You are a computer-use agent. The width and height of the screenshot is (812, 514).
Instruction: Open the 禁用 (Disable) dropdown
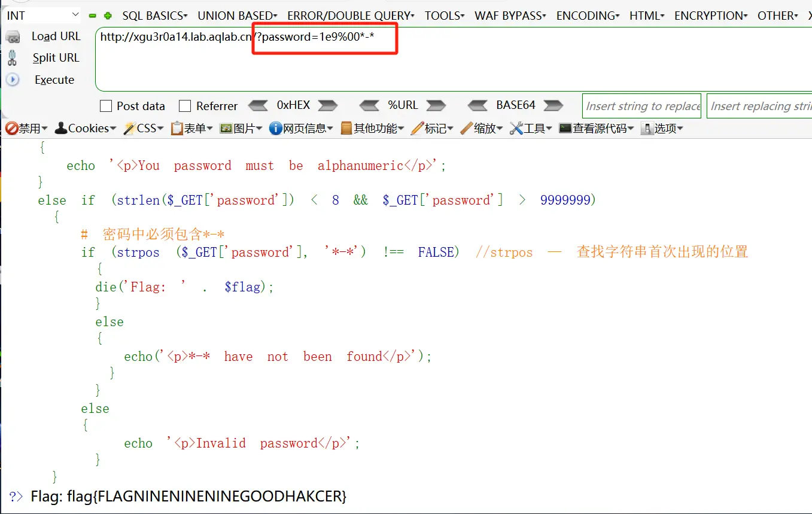pos(26,129)
